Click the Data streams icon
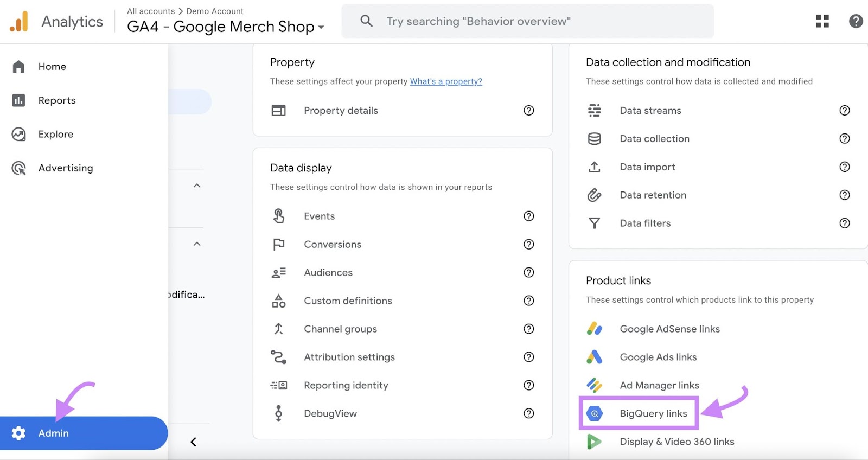 point(595,111)
